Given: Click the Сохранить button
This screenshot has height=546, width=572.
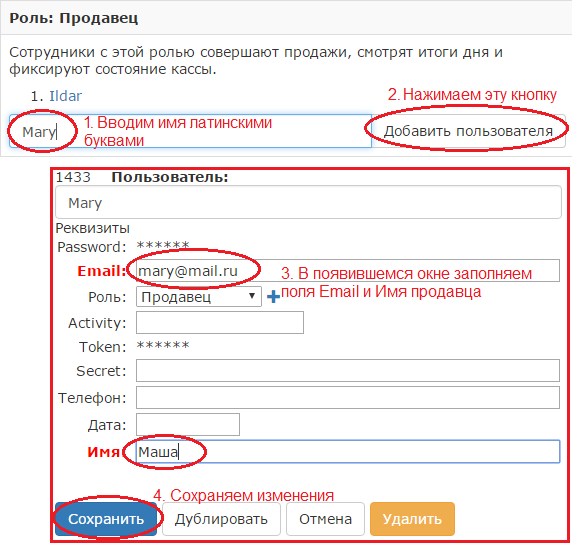Looking at the screenshot, I should (x=106, y=519).
